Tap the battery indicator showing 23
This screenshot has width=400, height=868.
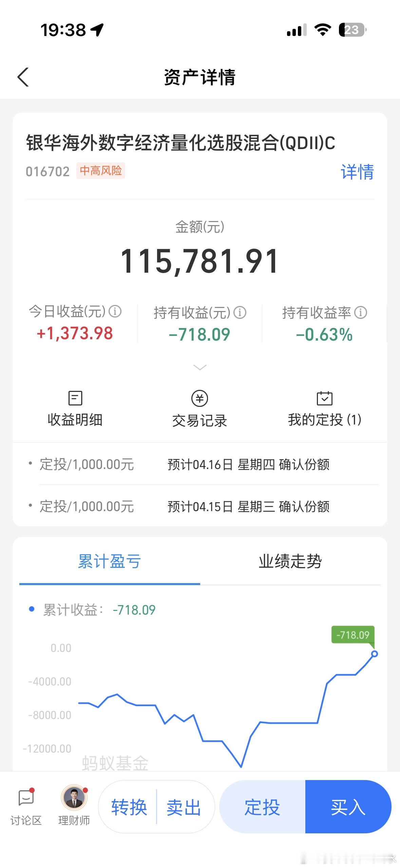click(x=353, y=30)
